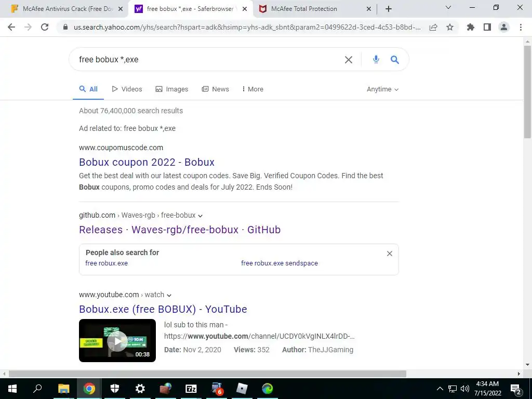Submit search with magnifier icon
The image size is (532, 399).
coord(395,60)
